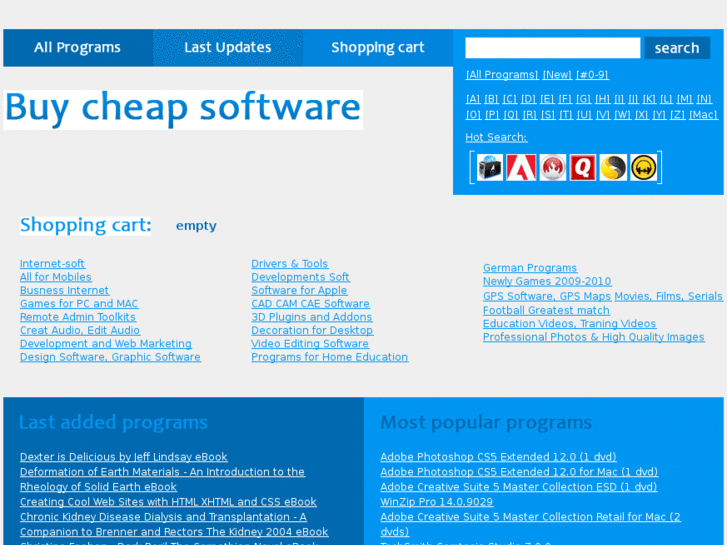Open Education Videos, Traning Videos category

pyautogui.click(x=569, y=324)
